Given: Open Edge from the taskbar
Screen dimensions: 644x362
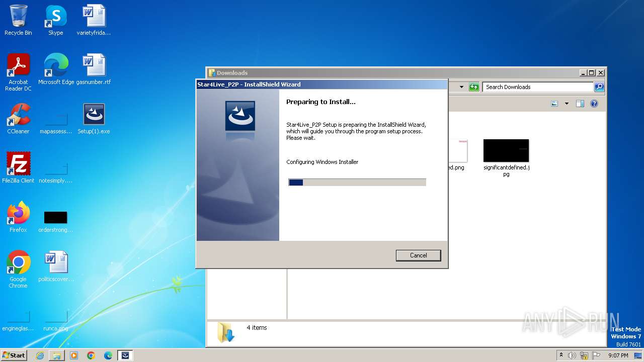Looking at the screenshot, I should tap(108, 355).
